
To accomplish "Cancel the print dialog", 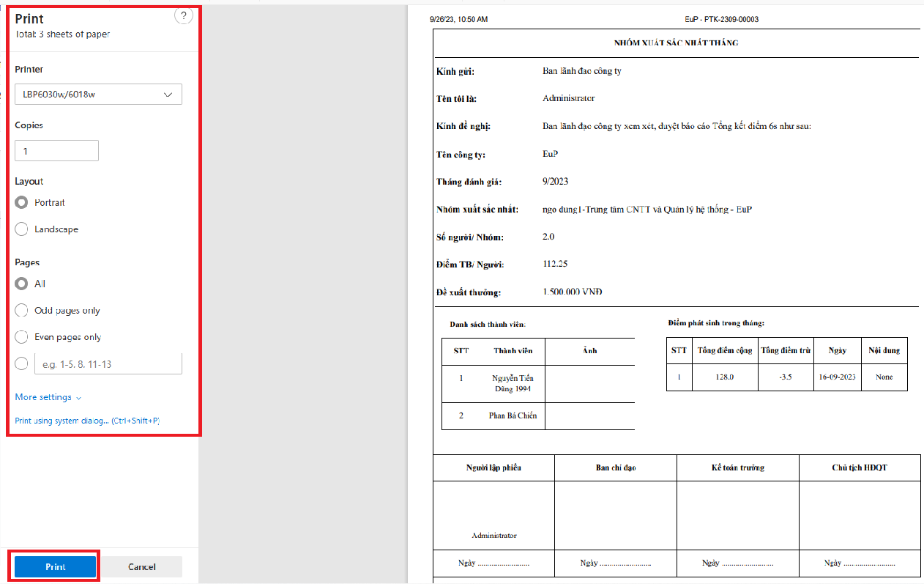I will [x=141, y=566].
